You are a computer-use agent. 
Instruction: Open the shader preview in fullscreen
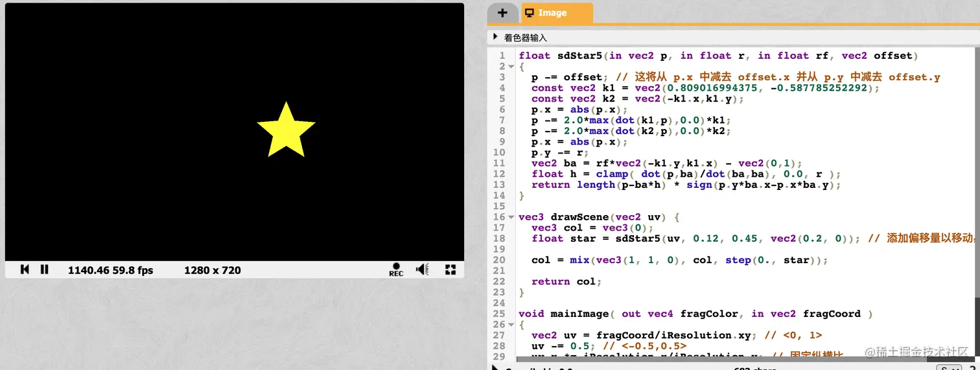[450, 270]
